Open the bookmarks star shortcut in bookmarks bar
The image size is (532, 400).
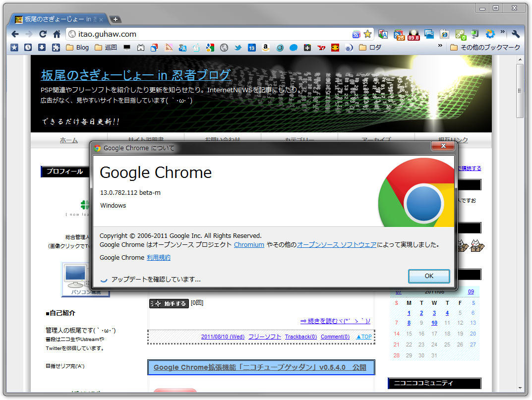(14, 48)
